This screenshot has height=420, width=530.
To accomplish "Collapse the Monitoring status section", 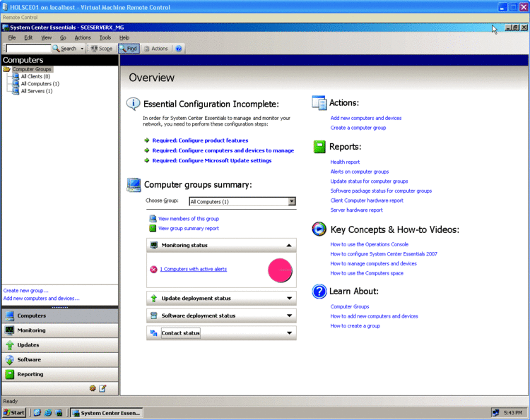I will 289,246.
